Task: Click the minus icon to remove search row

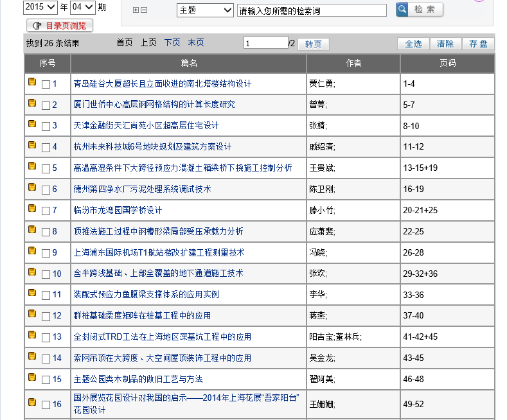Action: tap(144, 10)
